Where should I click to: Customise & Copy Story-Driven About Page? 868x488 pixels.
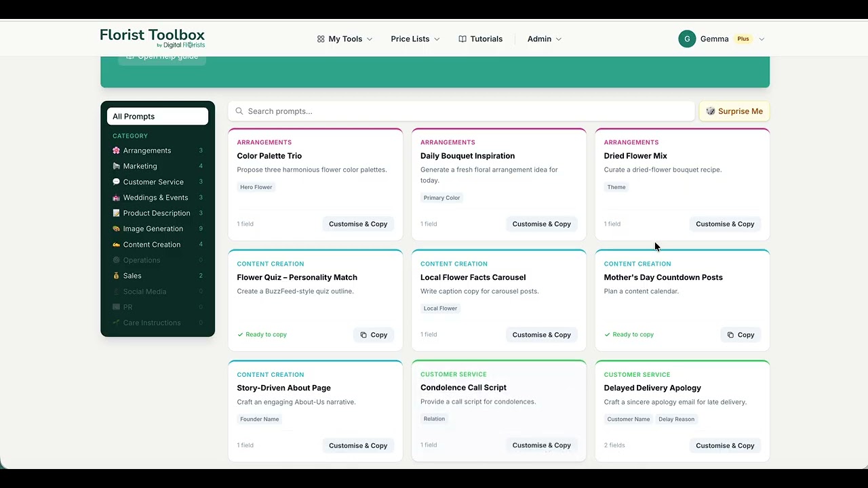pos(358,446)
